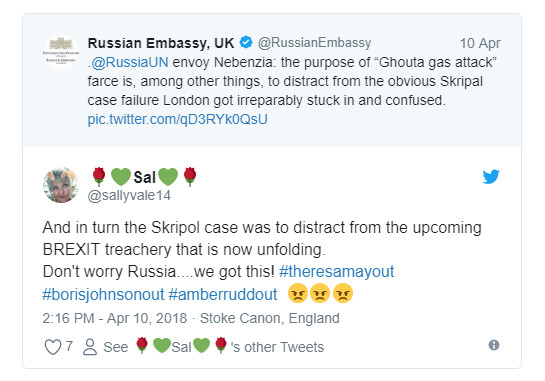Open Sal's profile picture

click(x=61, y=185)
